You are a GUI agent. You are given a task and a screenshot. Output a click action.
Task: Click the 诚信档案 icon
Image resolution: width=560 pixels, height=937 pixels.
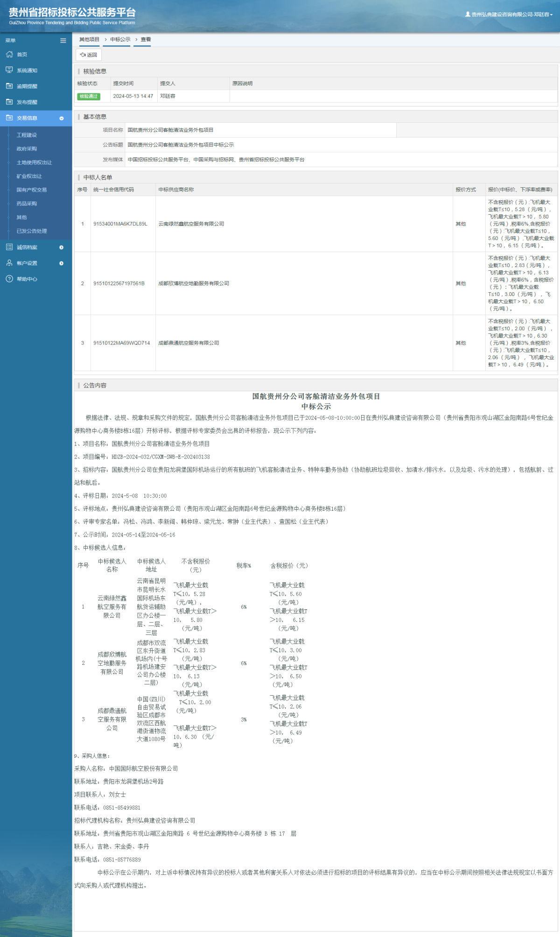click(x=9, y=247)
